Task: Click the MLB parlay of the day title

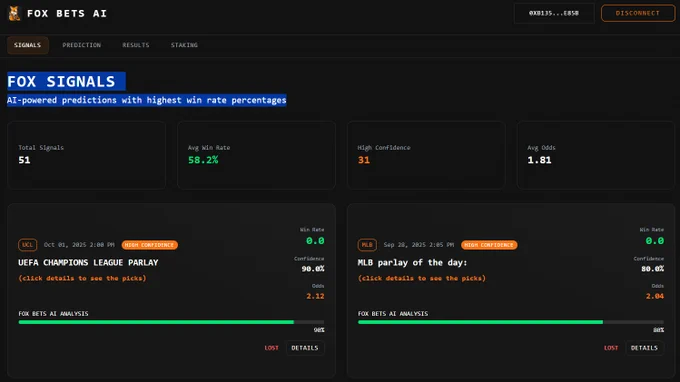Action: click(x=412, y=263)
